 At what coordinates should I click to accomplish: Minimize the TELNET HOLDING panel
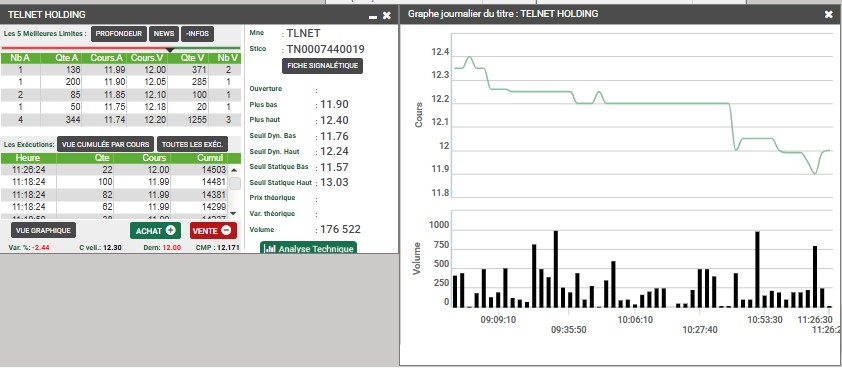coord(373,16)
